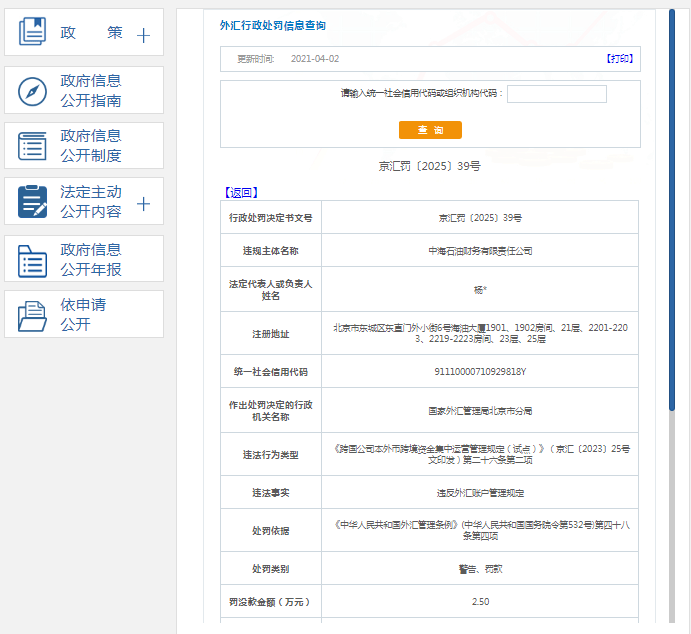Click the folder icon for 政府信息公开年报

33,260
